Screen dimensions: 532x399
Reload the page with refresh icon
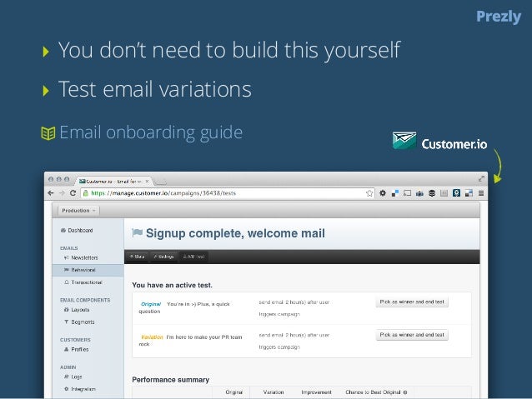[73, 193]
